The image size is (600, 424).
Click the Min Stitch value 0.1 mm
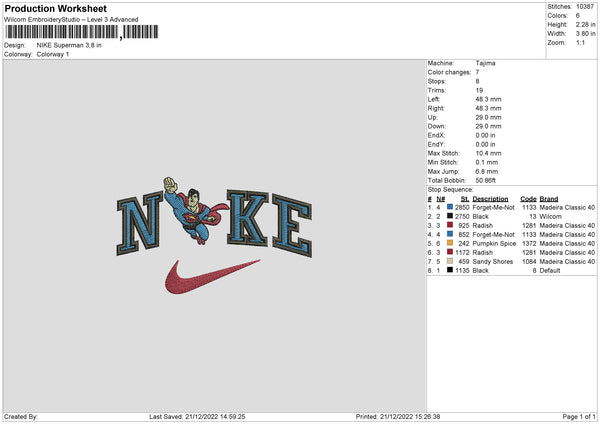pos(487,162)
